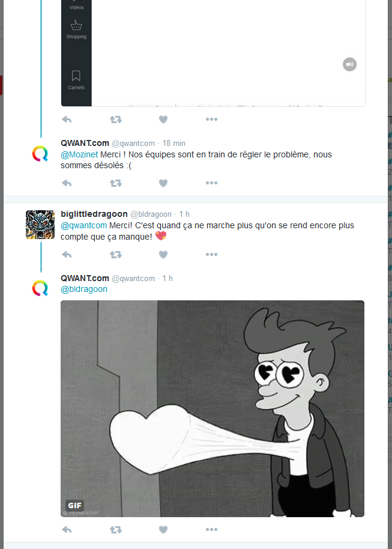Reply to biglittledragoon's tweet
This screenshot has height=549, width=392.
click(67, 255)
